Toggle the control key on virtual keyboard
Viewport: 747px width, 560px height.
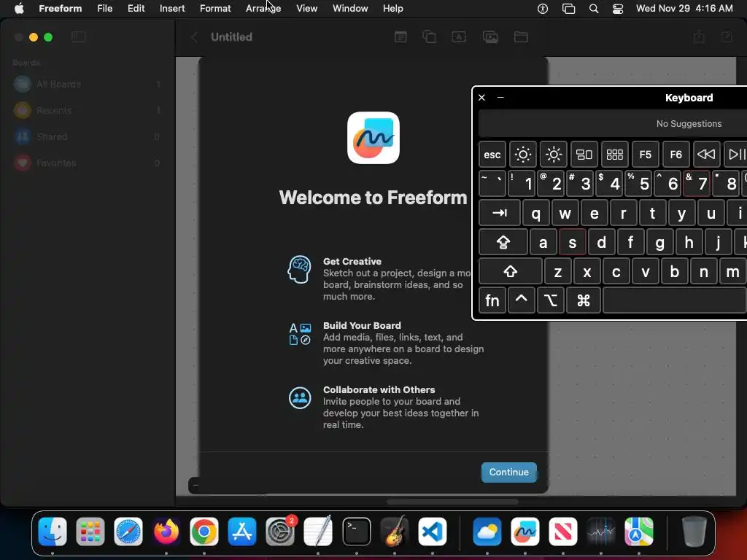point(521,300)
